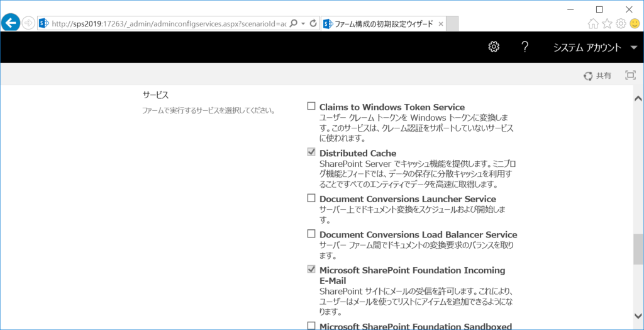Go back with the browser back arrow
The image size is (644, 330).
coord(10,23)
